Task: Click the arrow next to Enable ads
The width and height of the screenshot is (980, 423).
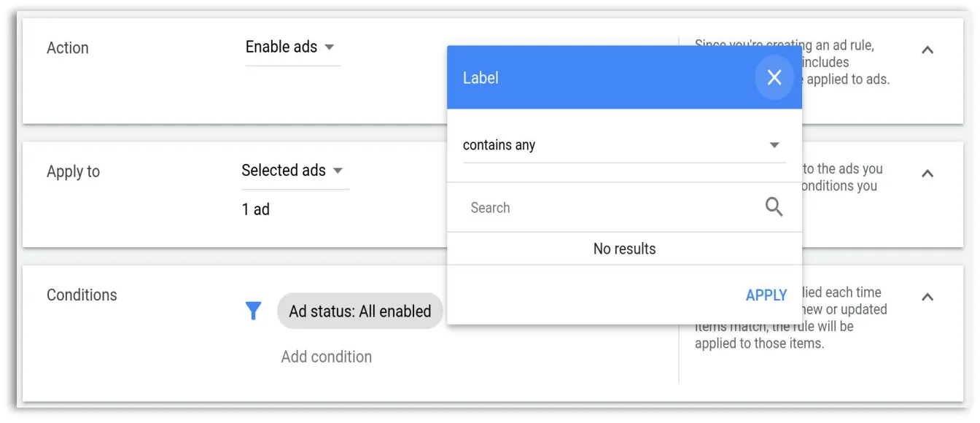Action: point(329,47)
